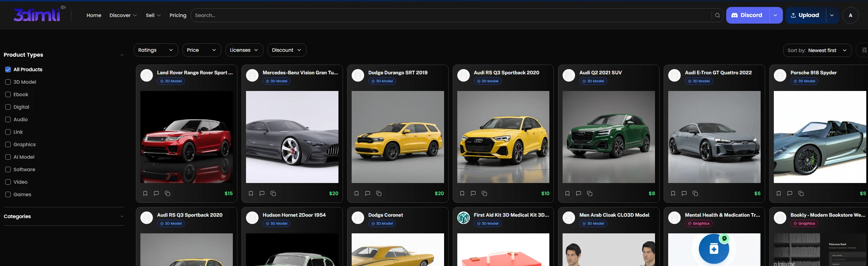Open the Sort by Newest first dropdown

[x=817, y=50]
